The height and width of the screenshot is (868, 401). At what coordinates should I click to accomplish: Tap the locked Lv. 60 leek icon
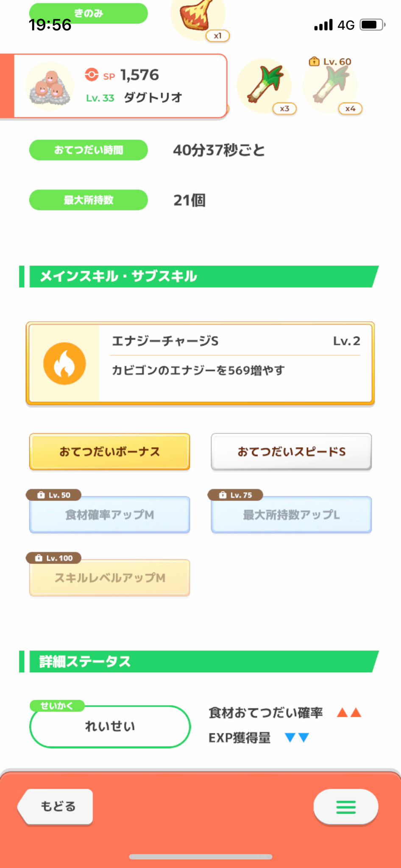pos(330,86)
